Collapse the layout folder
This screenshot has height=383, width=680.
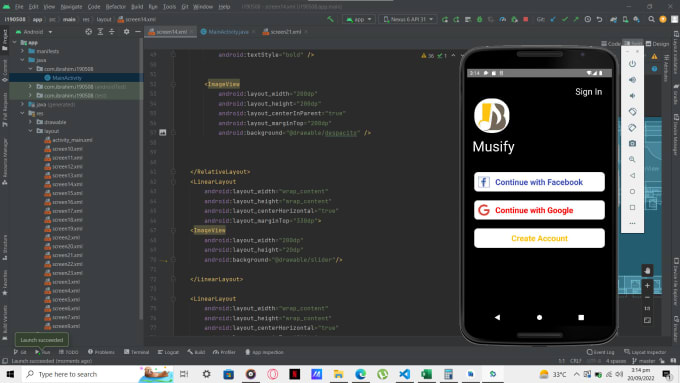point(30,131)
